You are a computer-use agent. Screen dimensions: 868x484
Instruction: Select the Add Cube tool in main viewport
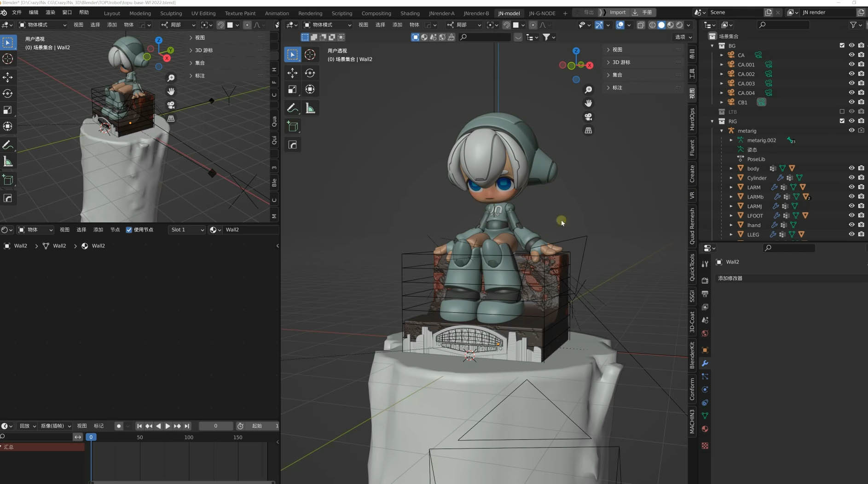pos(292,127)
